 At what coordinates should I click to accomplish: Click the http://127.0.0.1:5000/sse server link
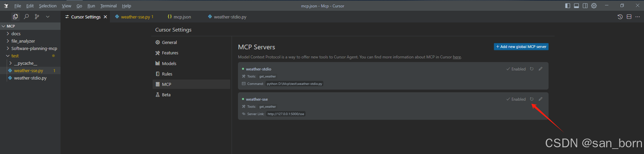pyautogui.click(x=286, y=114)
